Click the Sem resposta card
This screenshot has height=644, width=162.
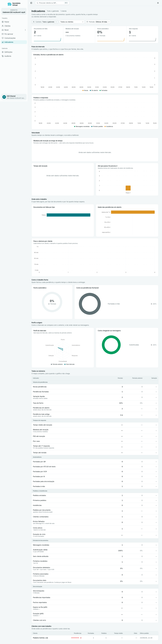click(x=142, y=34)
